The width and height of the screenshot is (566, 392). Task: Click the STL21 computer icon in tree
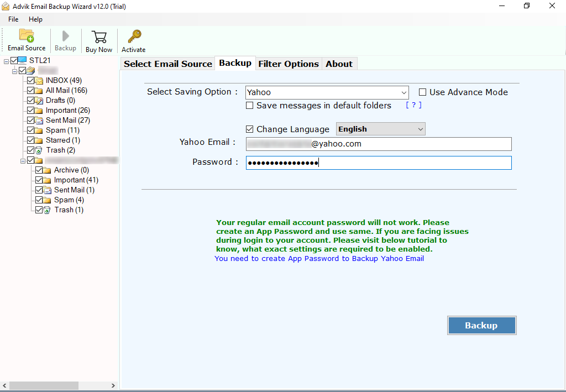pyautogui.click(x=22, y=60)
